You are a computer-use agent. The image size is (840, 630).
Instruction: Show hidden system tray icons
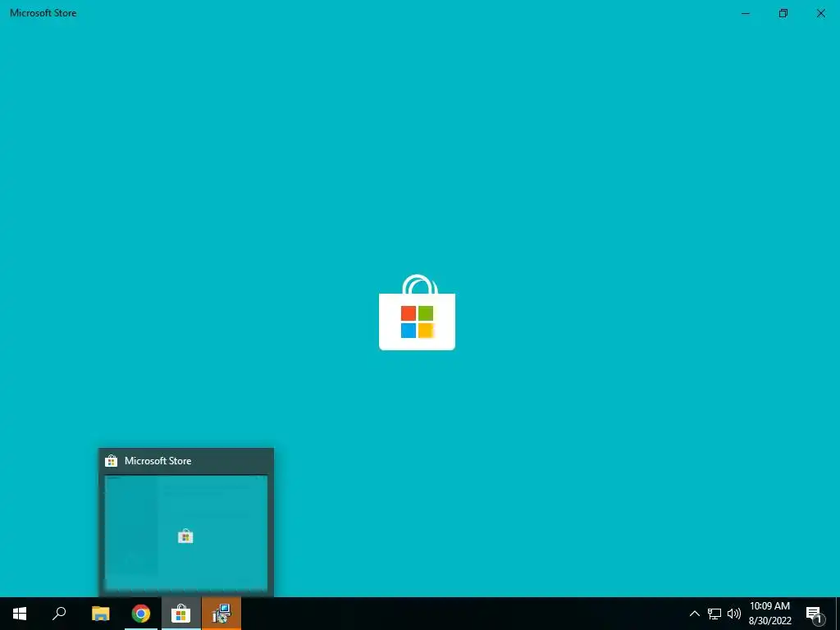pos(694,614)
